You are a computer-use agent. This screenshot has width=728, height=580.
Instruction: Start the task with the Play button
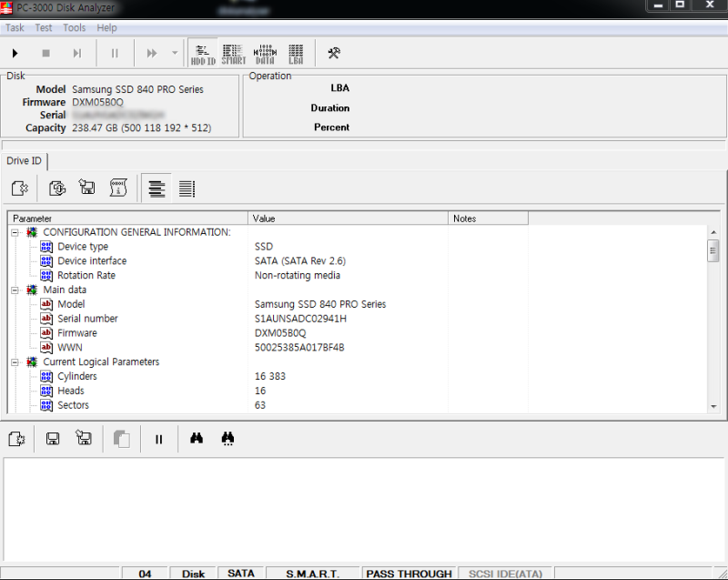(15, 54)
